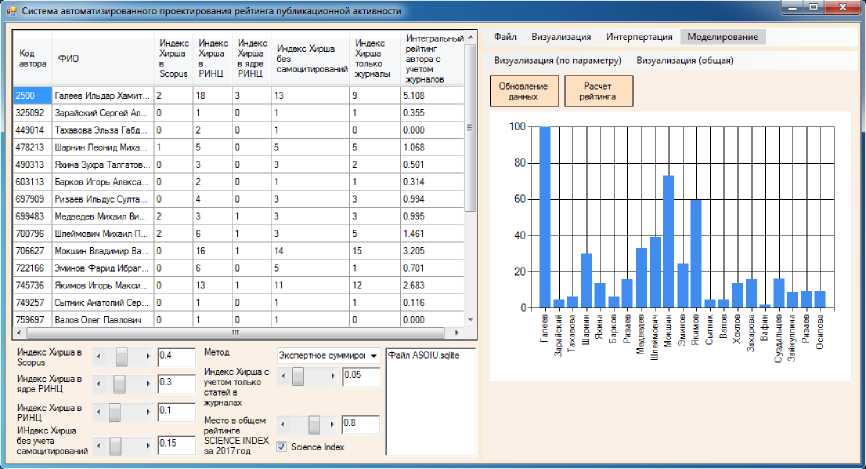Click the table's vertical scrollbar down arrow
Viewport: 866px width, 469px height.
coord(470,319)
